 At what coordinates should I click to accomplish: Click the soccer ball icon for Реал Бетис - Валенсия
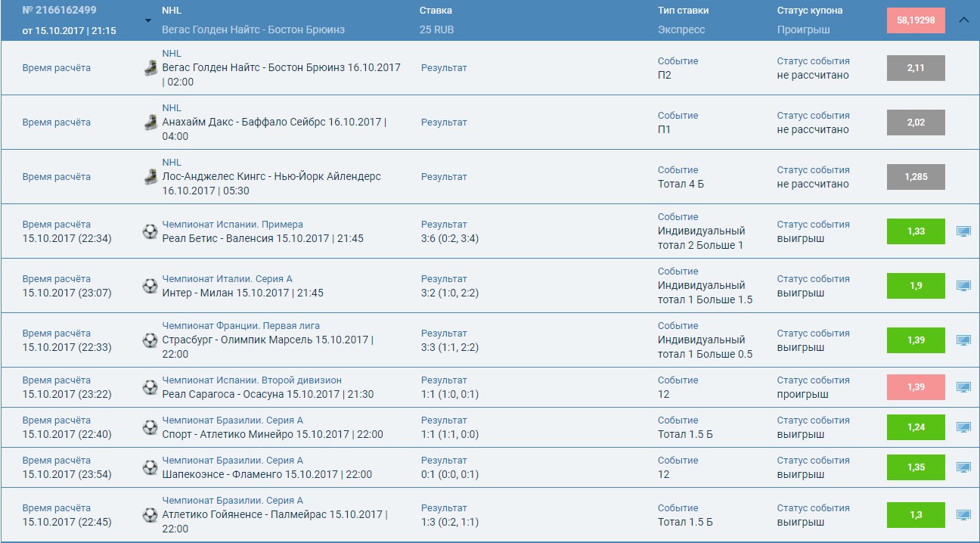151,231
